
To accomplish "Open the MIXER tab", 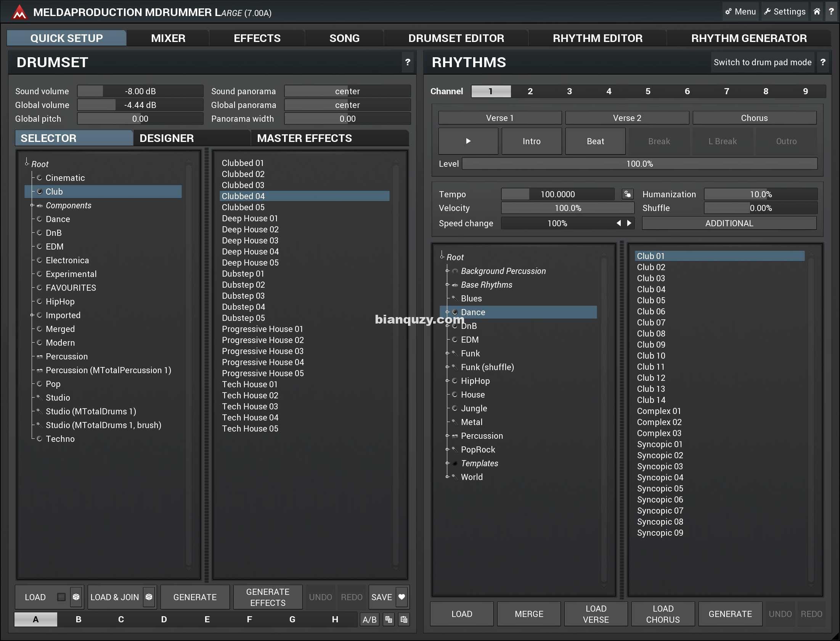I will [168, 38].
